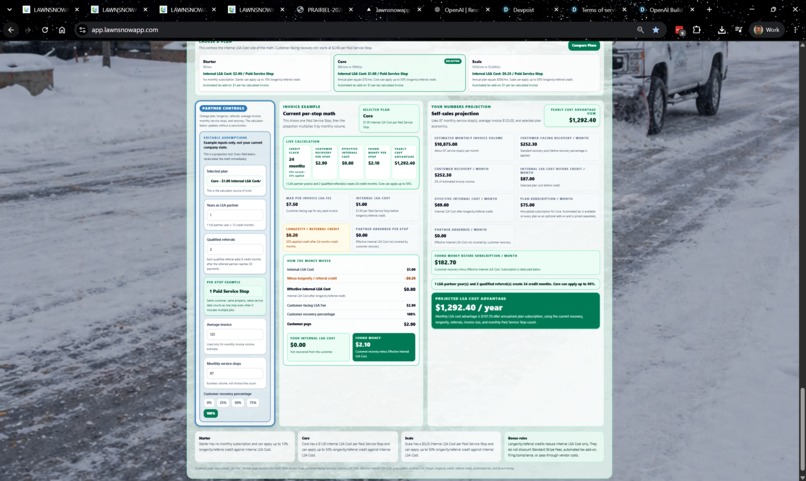Click the Qualified referrals input field
The image size is (806, 481).
pos(235,249)
